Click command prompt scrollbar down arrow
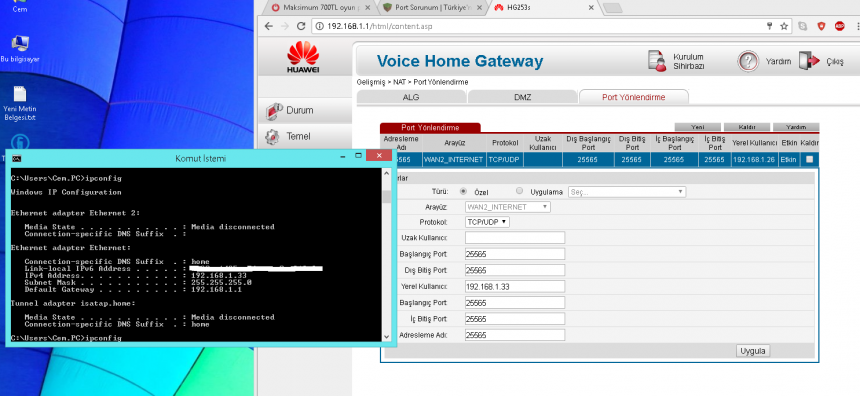The height and width of the screenshot is (396, 860). 386,337
